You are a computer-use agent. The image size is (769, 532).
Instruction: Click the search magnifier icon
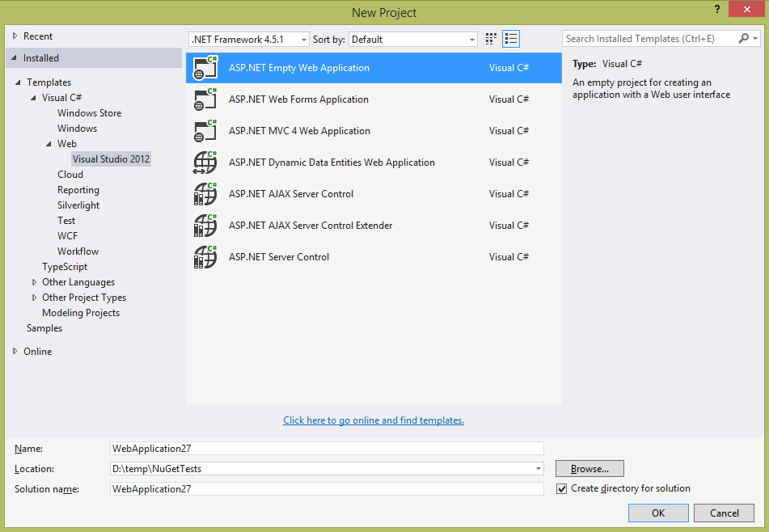click(x=743, y=38)
